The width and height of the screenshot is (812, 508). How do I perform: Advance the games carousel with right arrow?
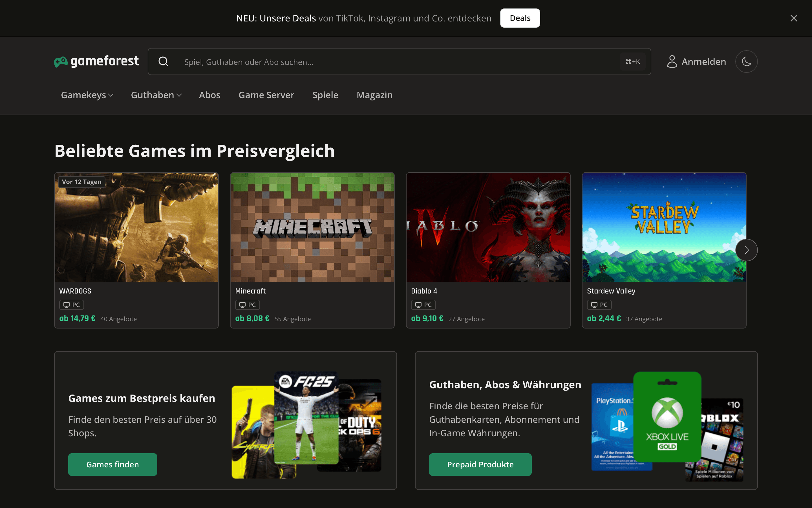[x=746, y=250]
